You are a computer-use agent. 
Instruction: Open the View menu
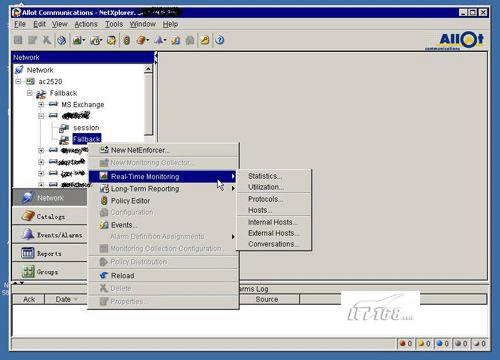point(60,24)
